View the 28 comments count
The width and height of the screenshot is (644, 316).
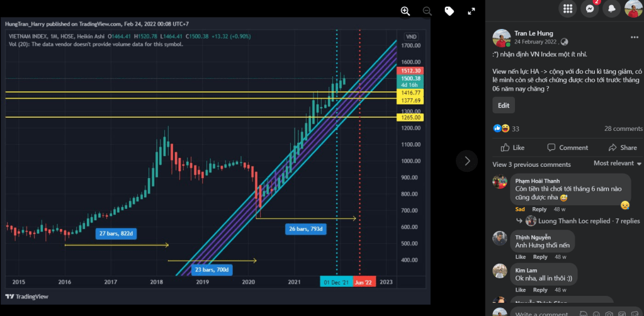[x=623, y=128]
